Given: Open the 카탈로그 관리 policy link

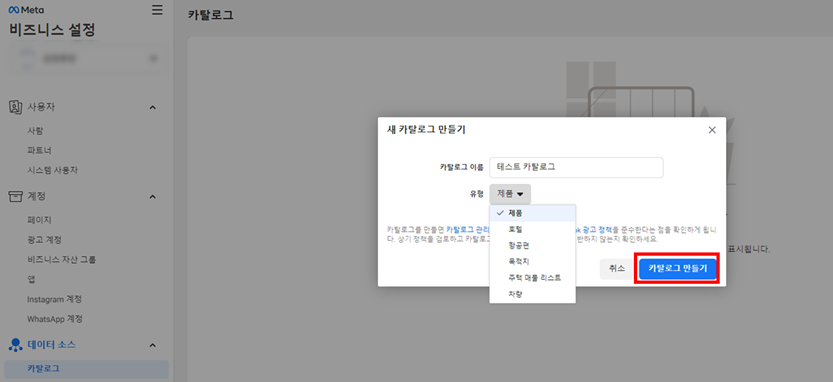Looking at the screenshot, I should [467, 230].
